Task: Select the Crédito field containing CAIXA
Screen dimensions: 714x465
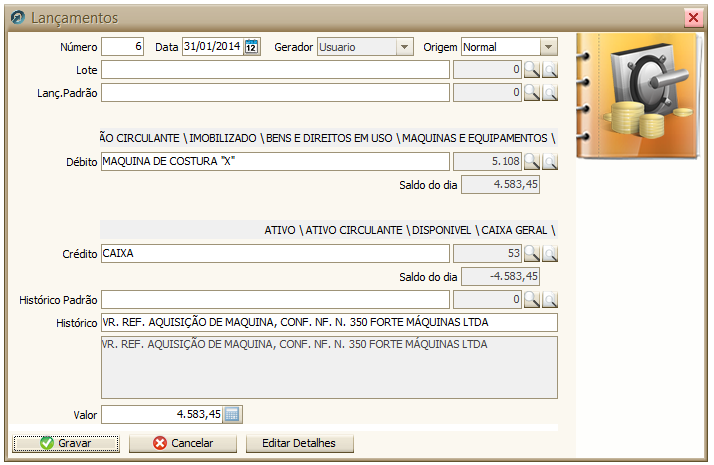Action: pos(275,253)
